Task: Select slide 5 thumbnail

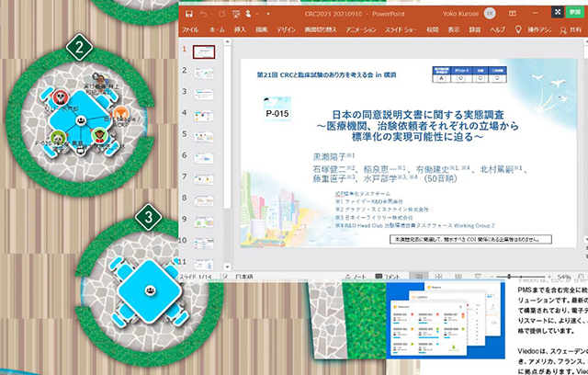Action: pos(204,137)
